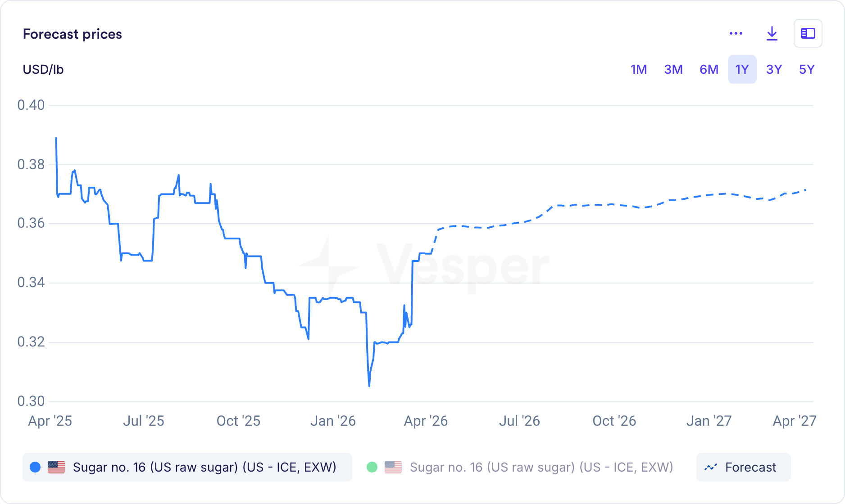Toggle the Forecast series button
845x504 pixels.
pyautogui.click(x=743, y=467)
